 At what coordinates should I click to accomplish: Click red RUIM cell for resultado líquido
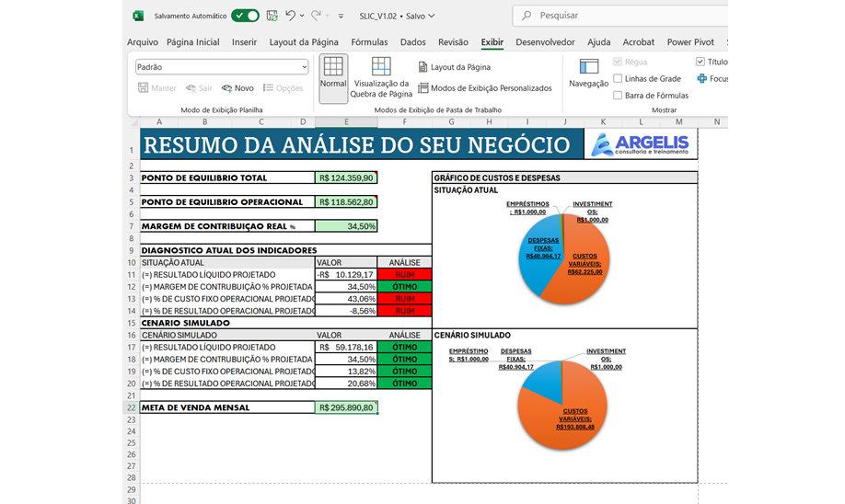pos(405,275)
